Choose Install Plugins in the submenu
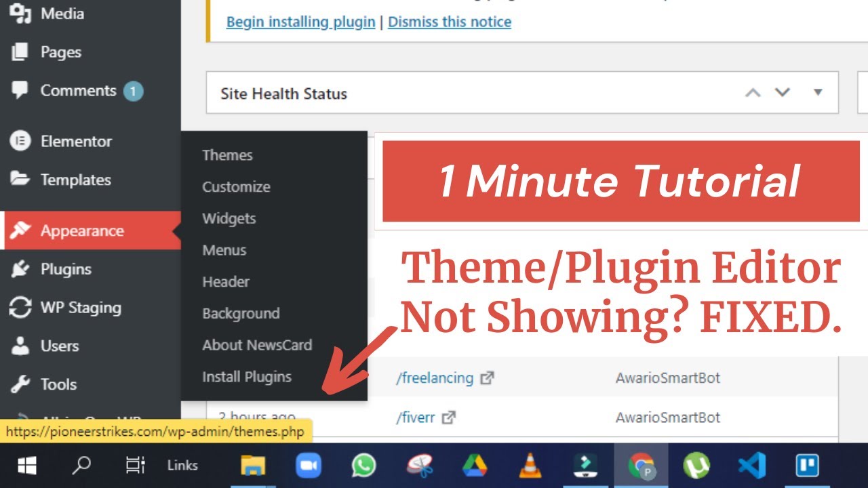Viewport: 868px width, 488px height. coord(247,377)
